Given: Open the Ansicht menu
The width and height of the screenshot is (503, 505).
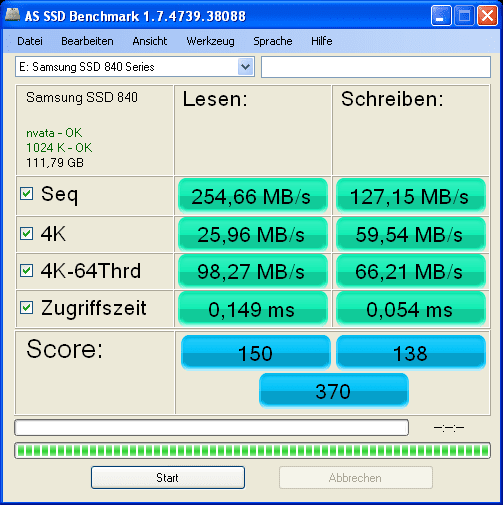Looking at the screenshot, I should pyautogui.click(x=150, y=41).
